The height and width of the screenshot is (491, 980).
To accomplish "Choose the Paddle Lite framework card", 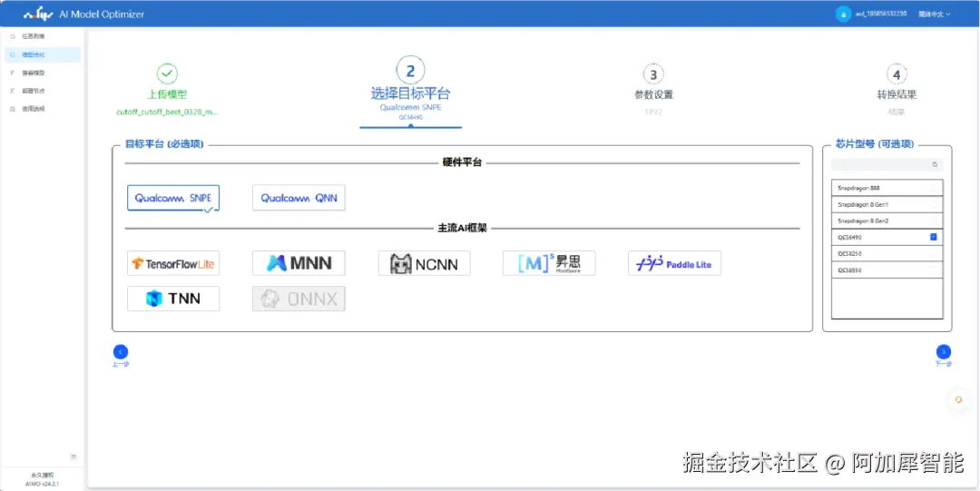I will 674,263.
